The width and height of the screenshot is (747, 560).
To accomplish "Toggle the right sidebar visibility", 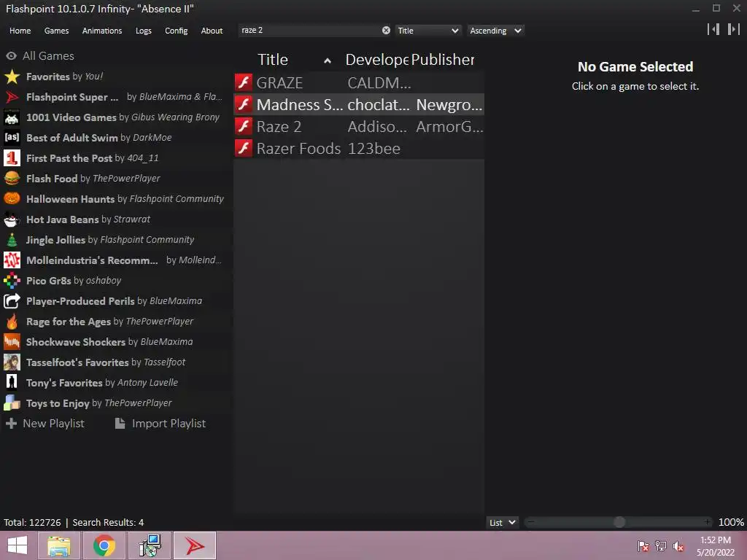I will point(734,29).
